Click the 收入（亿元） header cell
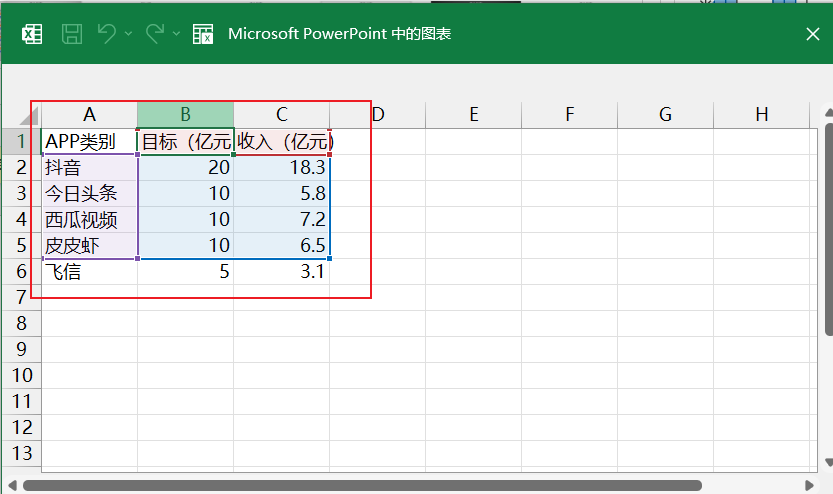Screen dimensions: 833x494 tap(281, 141)
